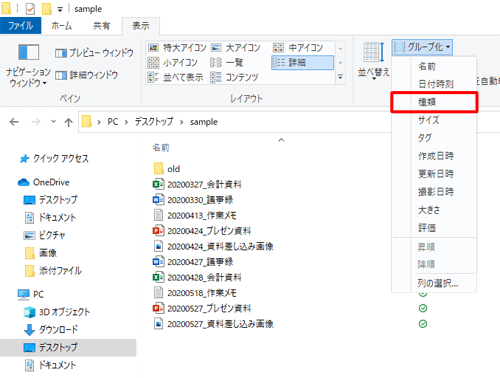
Task: Select text file 20200413_作業メモ
Action: [x=195, y=215]
